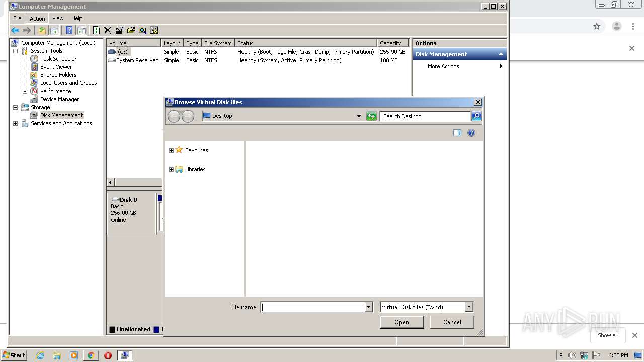Open the Desktop address bar dropdown arrow
The image size is (644, 362).
click(x=359, y=116)
